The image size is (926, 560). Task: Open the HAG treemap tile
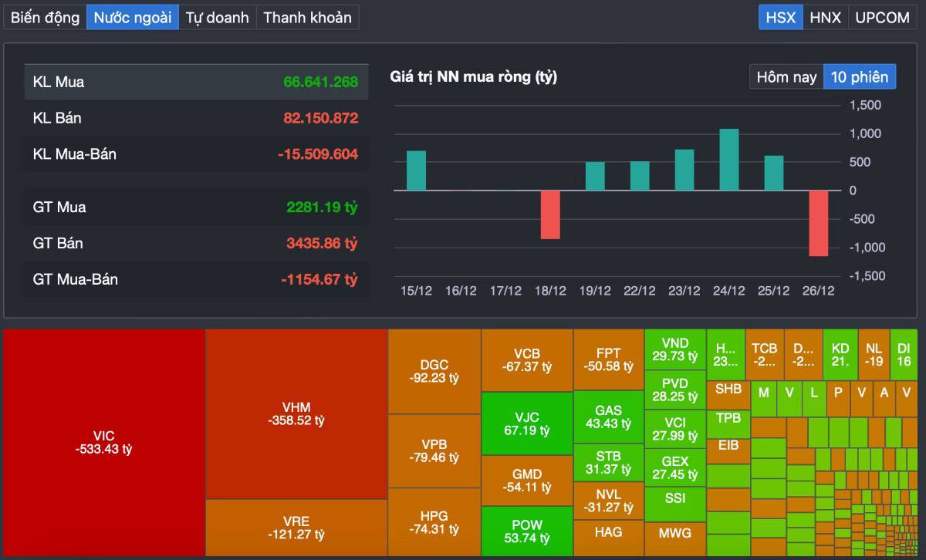pyautogui.click(x=608, y=538)
